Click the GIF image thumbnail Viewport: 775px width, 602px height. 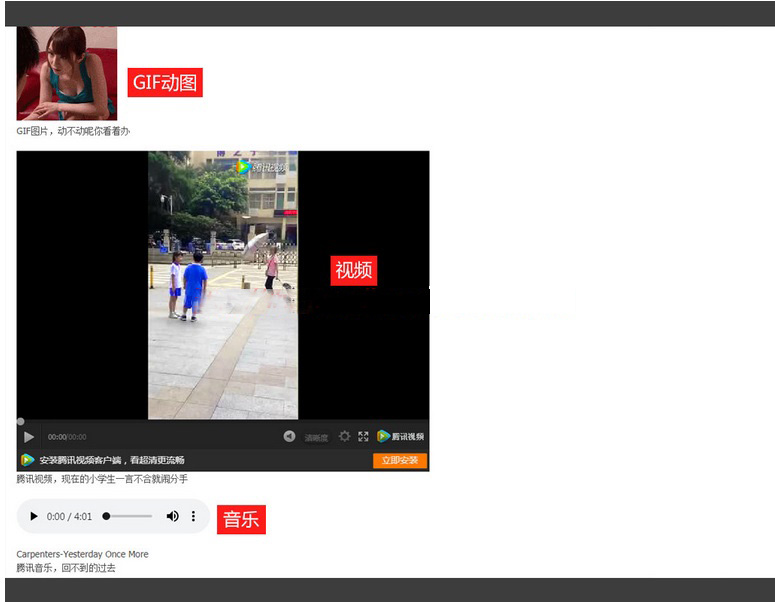tap(66, 73)
